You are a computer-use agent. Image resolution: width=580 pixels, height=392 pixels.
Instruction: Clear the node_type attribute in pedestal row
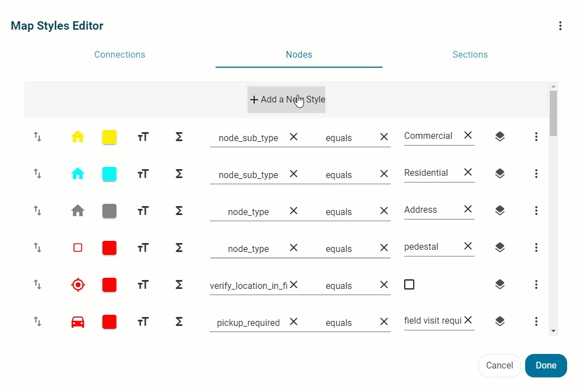tap(293, 248)
